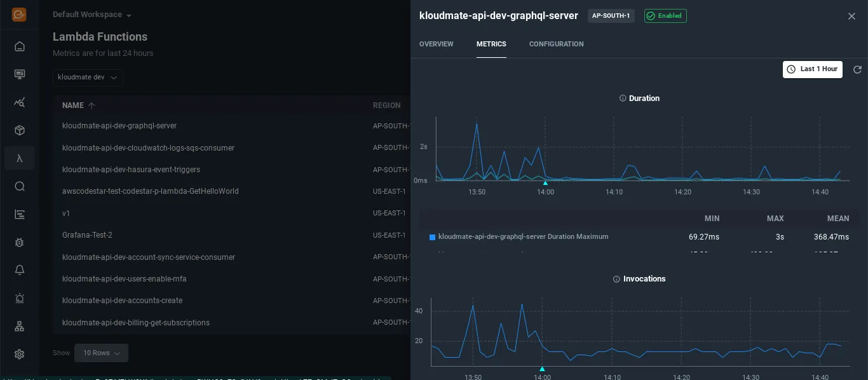The image size is (868, 380).
Task: Click the AP-SOUTH-1 region badge in panel header
Action: tap(611, 16)
